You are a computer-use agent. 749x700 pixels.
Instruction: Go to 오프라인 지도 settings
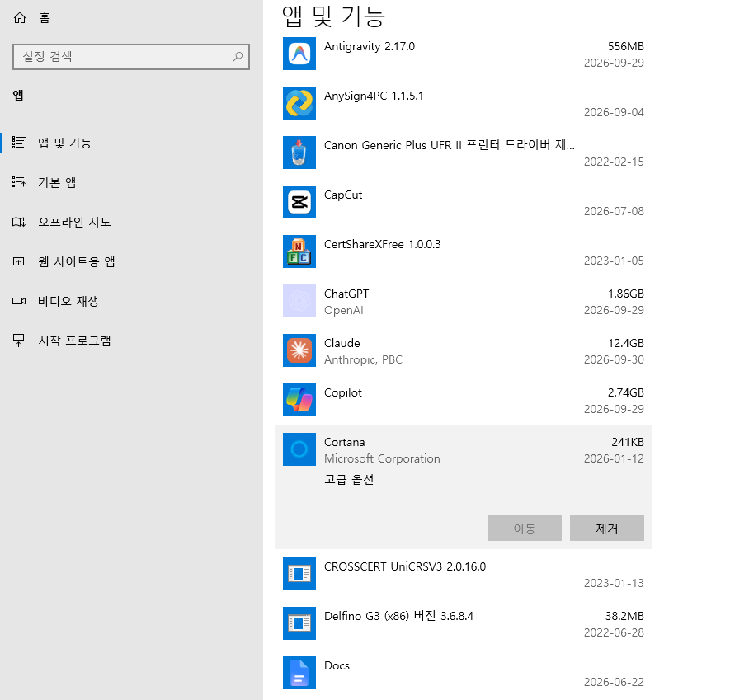pyautogui.click(x=74, y=222)
